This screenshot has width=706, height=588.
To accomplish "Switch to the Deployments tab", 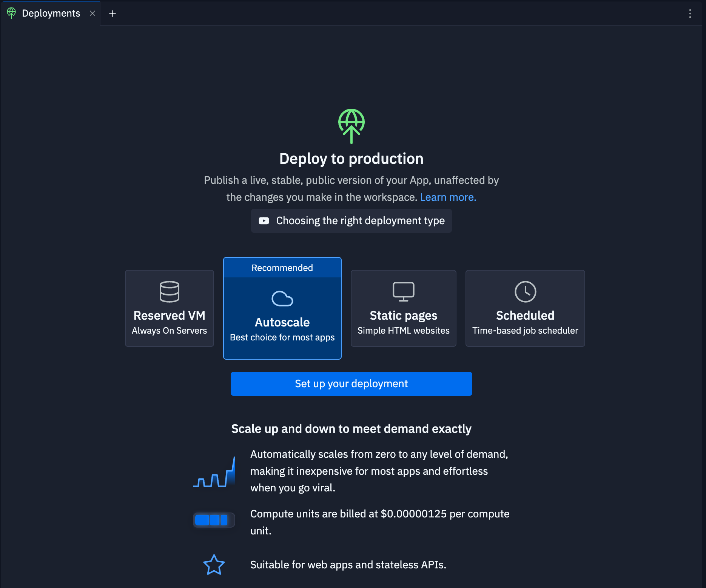I will pos(51,14).
